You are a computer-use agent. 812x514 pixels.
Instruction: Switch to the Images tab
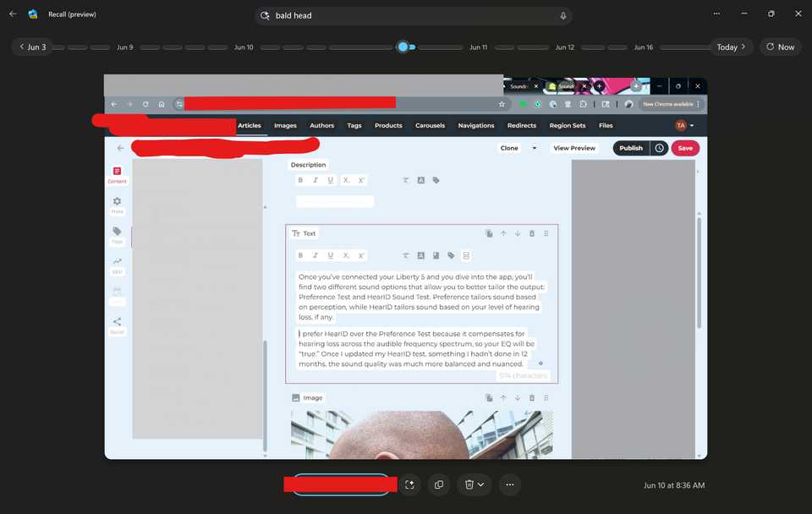click(285, 125)
